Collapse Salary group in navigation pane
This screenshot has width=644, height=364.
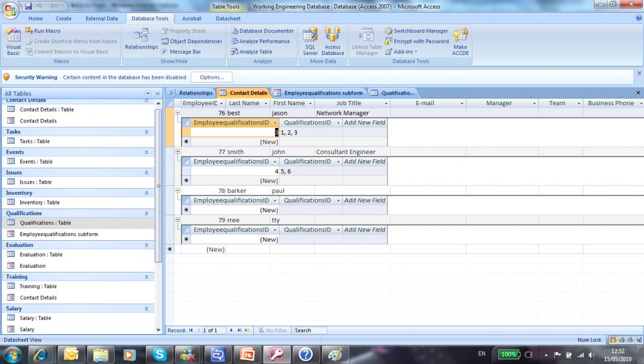click(x=146, y=308)
